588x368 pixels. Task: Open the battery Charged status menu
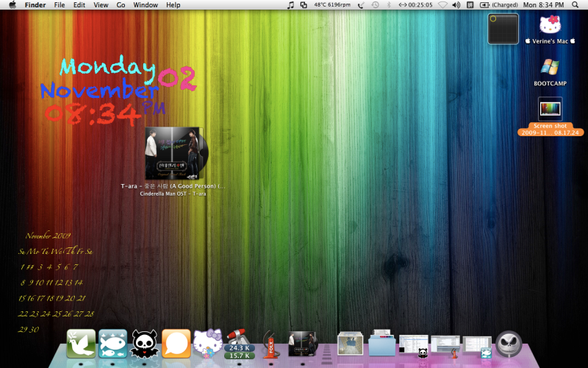tap(499, 5)
